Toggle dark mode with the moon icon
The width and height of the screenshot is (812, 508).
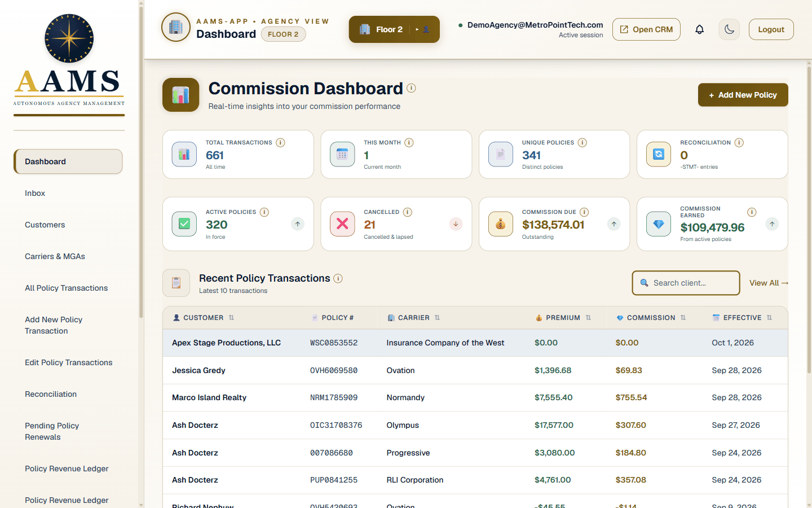pyautogui.click(x=729, y=29)
